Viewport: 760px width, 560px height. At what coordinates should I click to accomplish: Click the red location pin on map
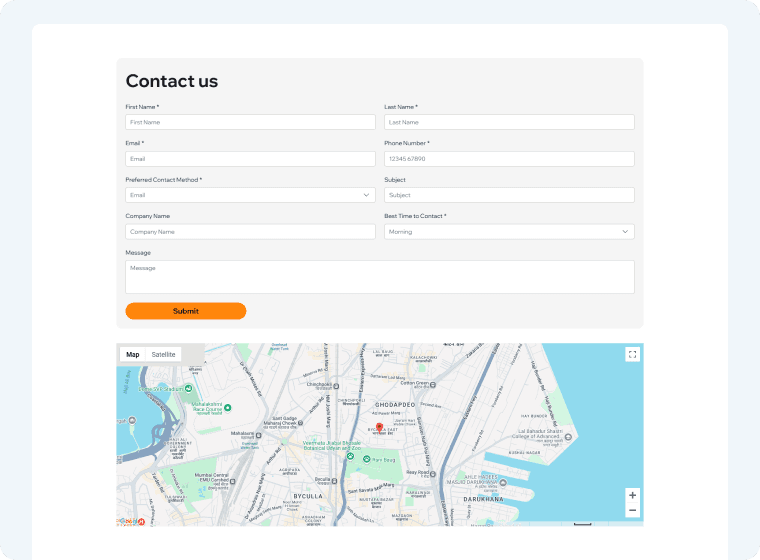(x=380, y=428)
